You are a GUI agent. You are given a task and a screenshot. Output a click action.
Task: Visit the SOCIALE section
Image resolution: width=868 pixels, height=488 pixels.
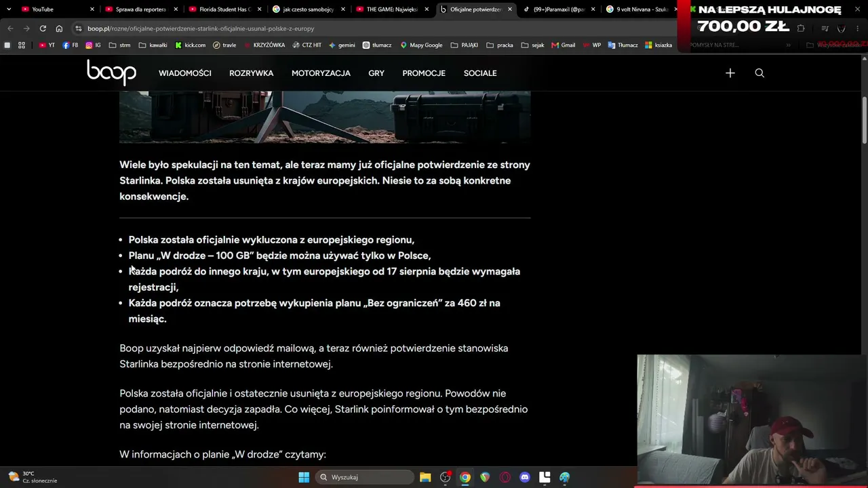click(x=480, y=73)
